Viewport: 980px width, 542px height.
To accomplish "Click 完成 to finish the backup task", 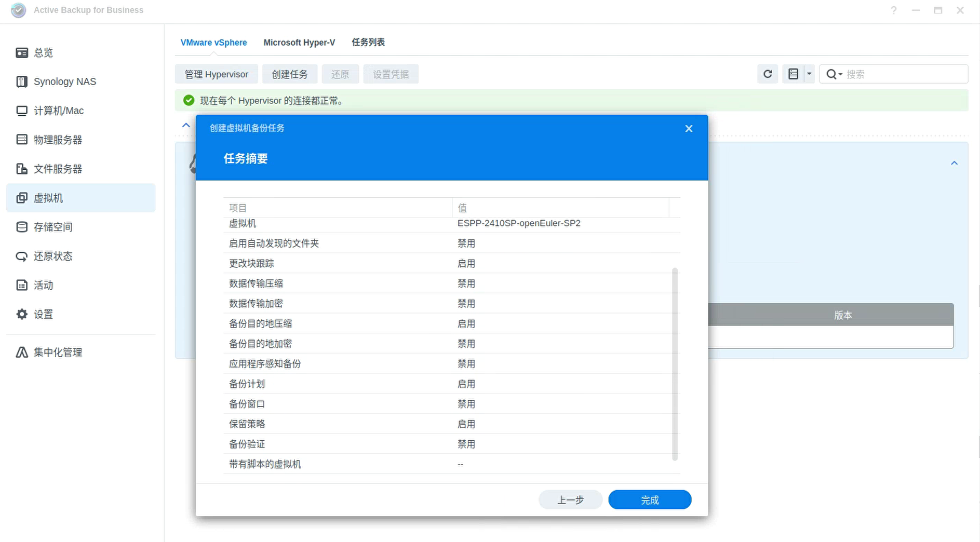I will point(650,499).
